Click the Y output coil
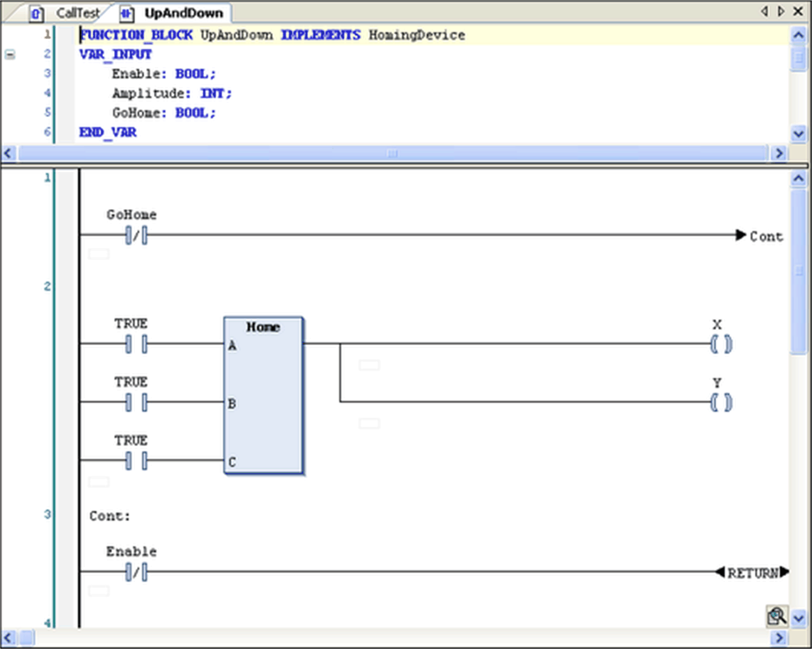812x649 pixels. point(721,402)
